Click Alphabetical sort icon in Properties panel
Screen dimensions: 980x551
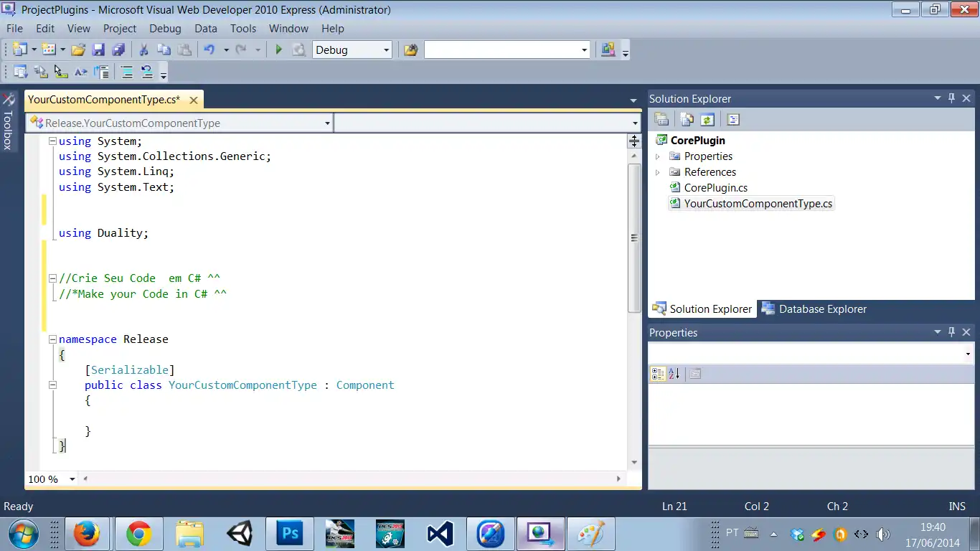point(674,374)
